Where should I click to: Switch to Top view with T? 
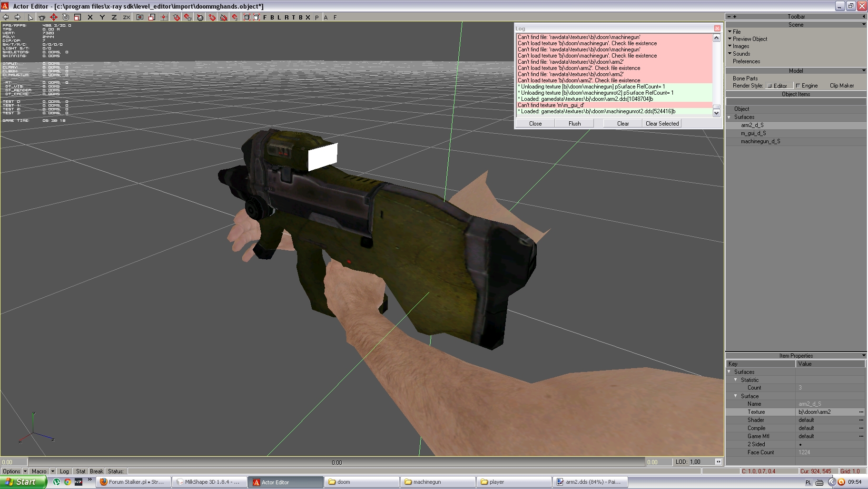tap(294, 17)
